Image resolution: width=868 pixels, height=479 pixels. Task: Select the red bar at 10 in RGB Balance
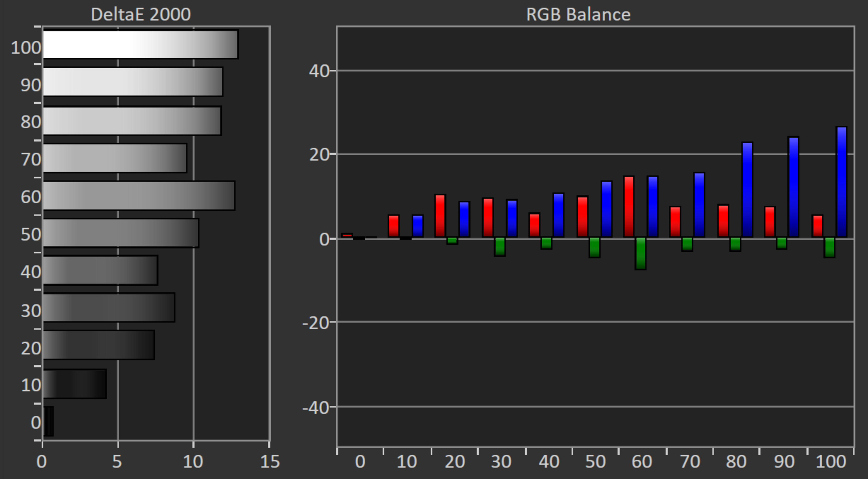point(394,226)
